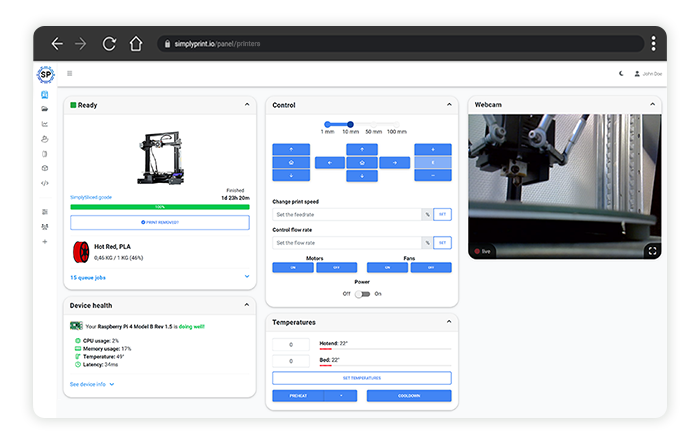Toggle the Power switch
The width and height of the screenshot is (700, 444).
point(362,293)
